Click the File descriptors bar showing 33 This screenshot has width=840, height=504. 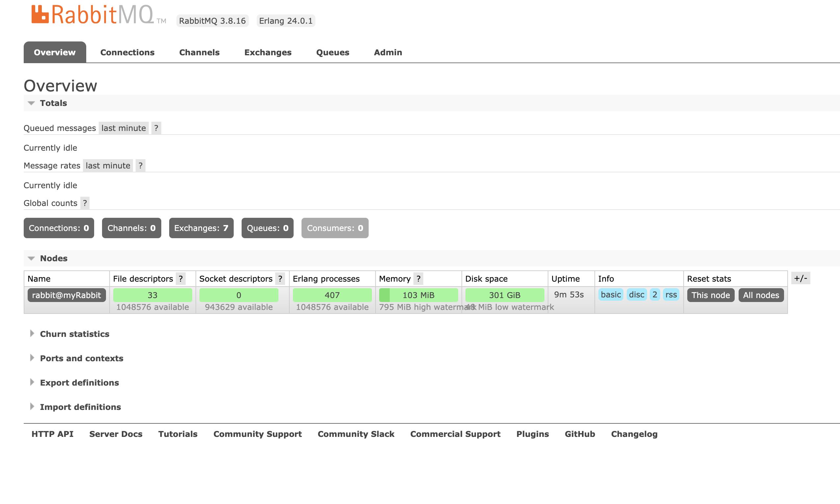pos(153,295)
